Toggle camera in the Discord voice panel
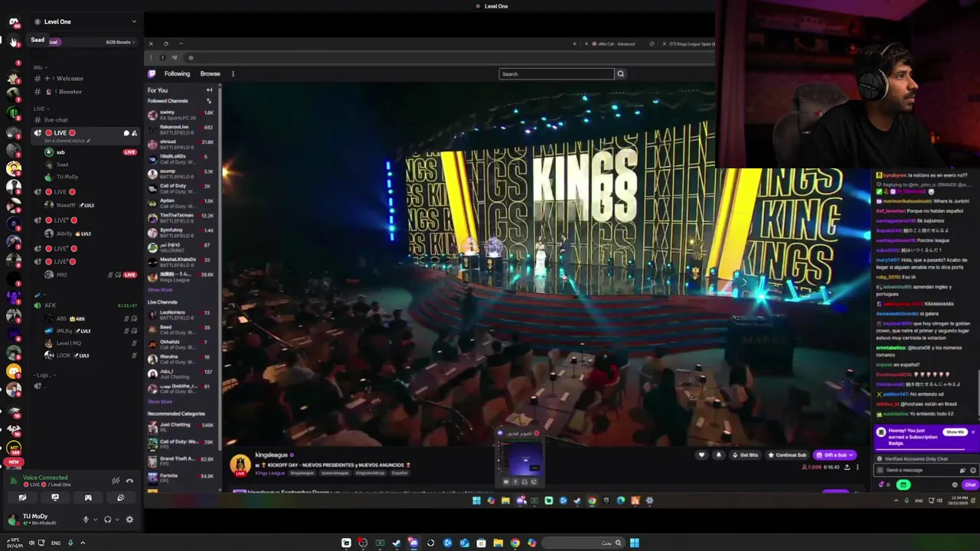The width and height of the screenshot is (980, 551). click(22, 497)
